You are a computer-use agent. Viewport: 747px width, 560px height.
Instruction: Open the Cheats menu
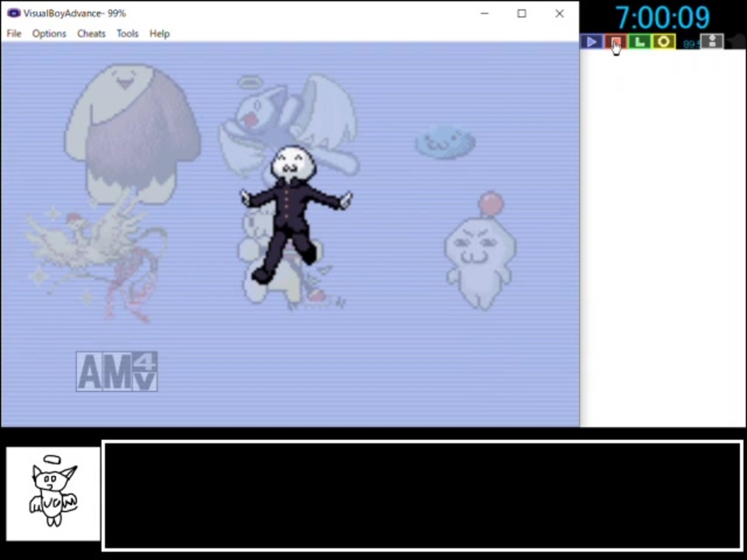point(91,33)
